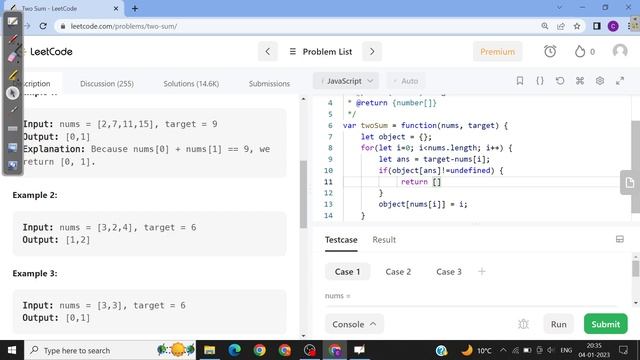Switch to the Testcase tab

[341, 240]
